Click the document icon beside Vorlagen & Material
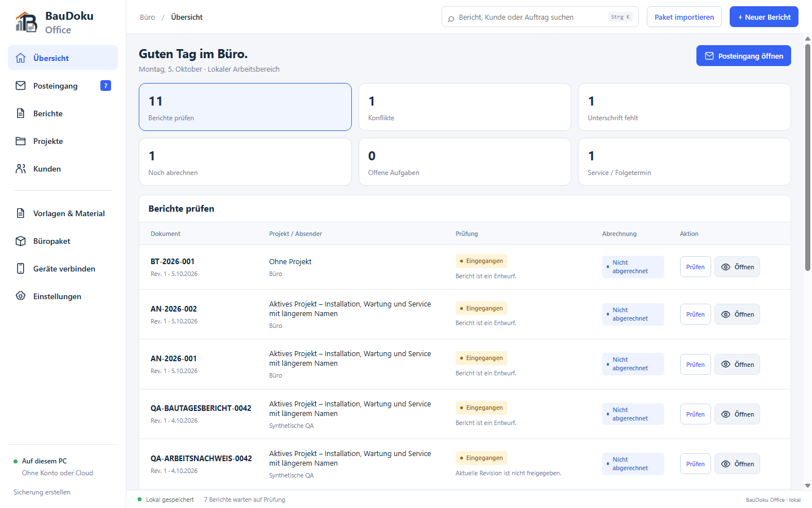This screenshot has height=508, width=812. pos(21,213)
